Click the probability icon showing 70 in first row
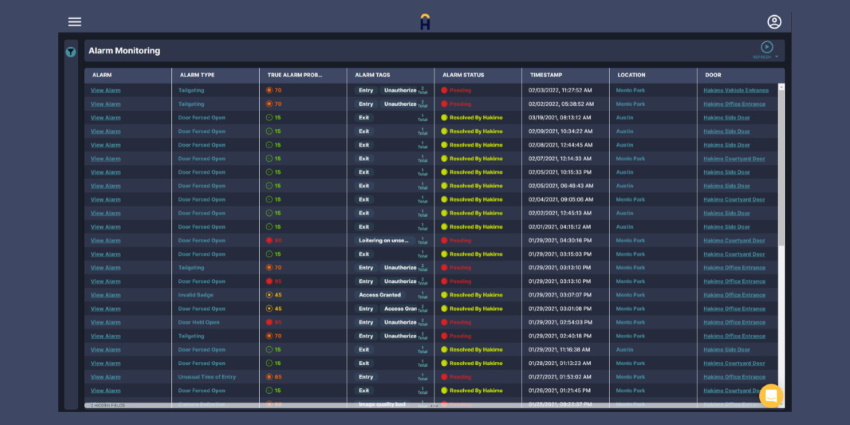850x425 pixels. 269,90
